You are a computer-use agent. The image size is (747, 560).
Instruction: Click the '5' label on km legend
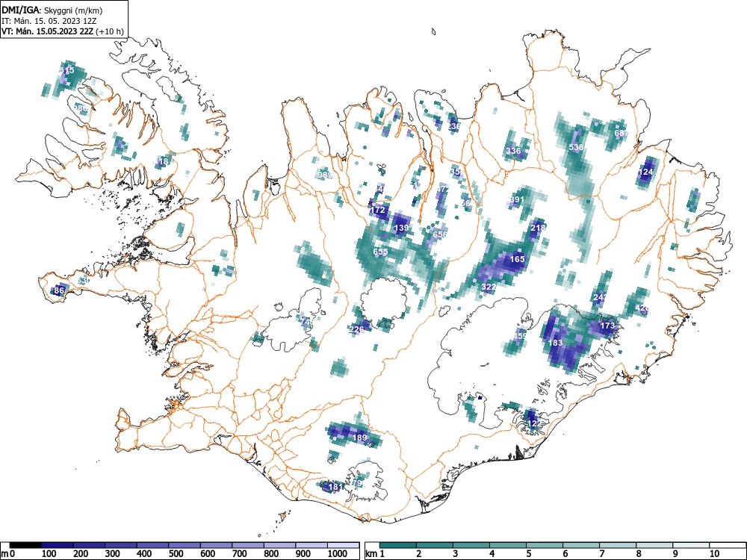coord(528,554)
